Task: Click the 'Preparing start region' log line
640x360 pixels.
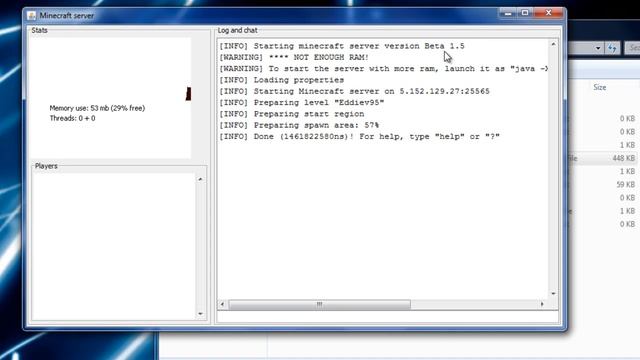Action: [x=292, y=114]
